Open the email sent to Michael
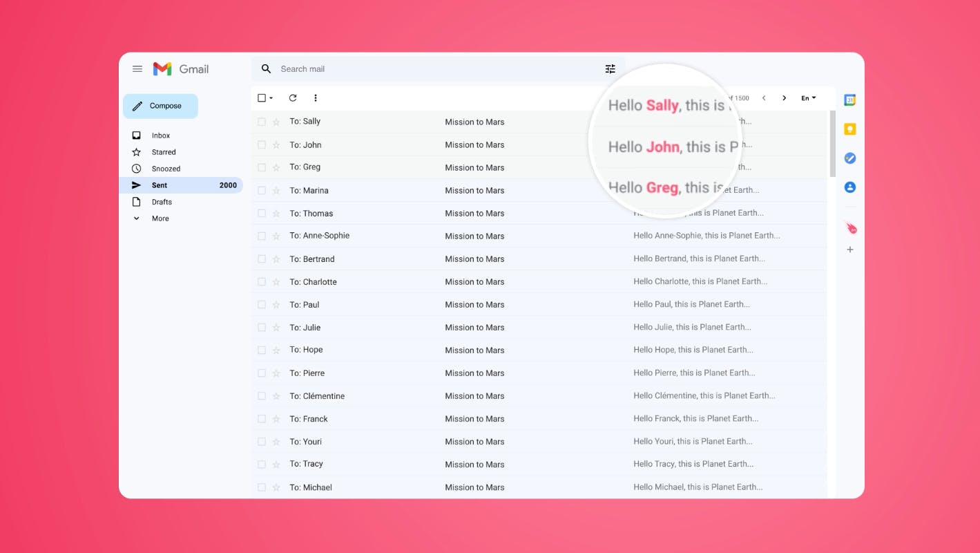980x553 pixels. tap(539, 487)
